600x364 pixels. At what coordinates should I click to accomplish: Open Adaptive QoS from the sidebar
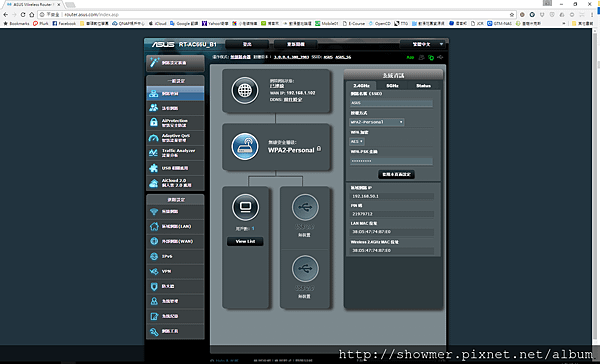pos(175,138)
